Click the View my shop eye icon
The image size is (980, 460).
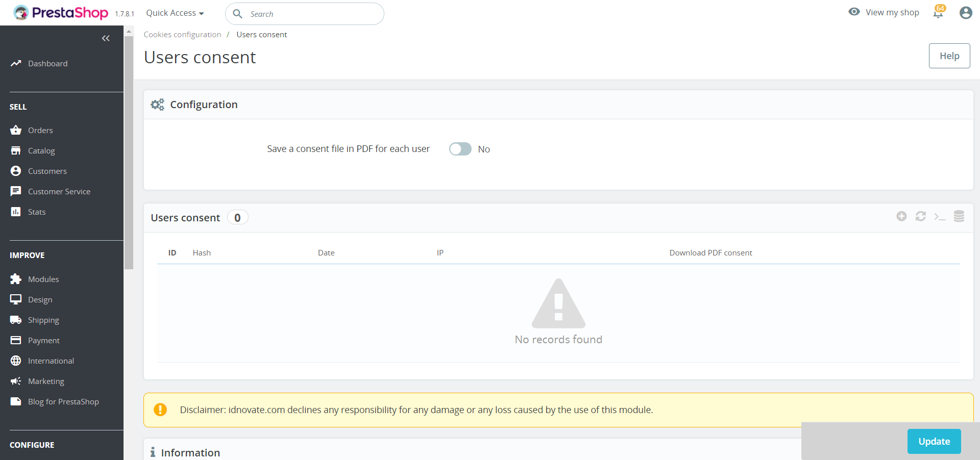pos(854,12)
